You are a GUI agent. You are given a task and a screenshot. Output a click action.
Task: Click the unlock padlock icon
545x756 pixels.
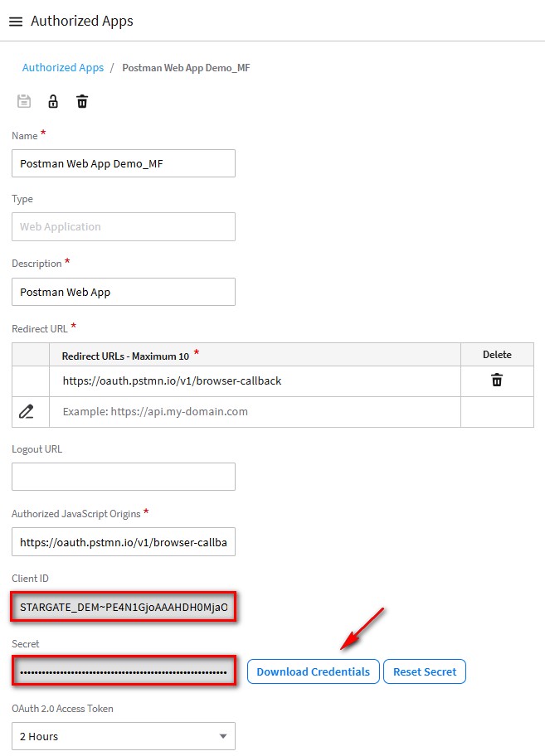53,101
